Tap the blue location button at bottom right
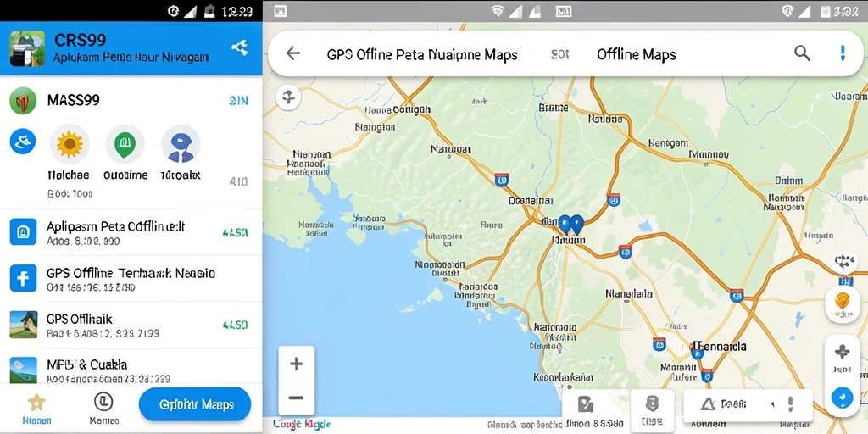The width and height of the screenshot is (868, 434). 842,398
